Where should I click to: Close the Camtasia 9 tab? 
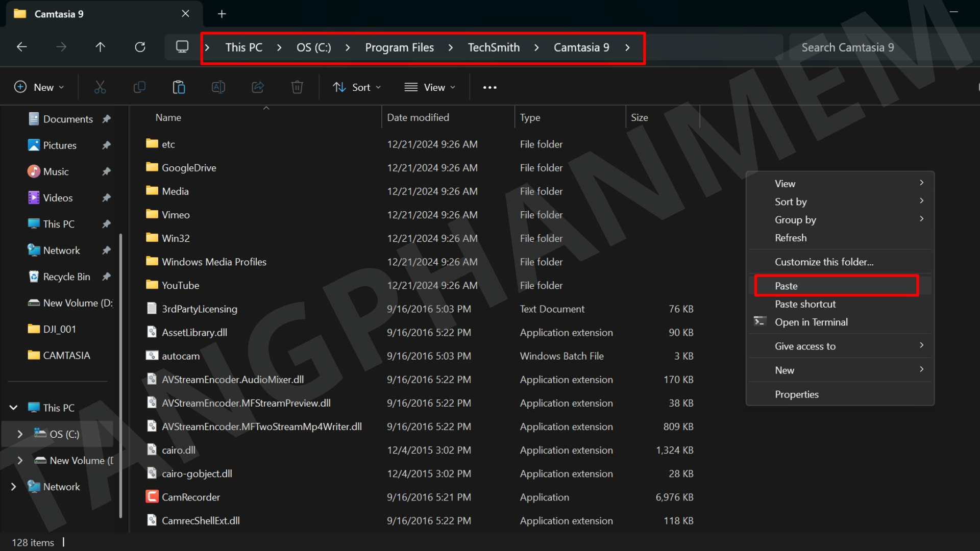[185, 14]
